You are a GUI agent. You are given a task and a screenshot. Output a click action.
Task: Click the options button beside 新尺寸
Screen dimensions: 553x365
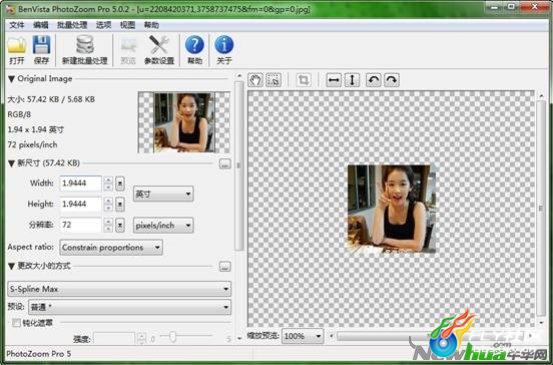pyautogui.click(x=225, y=164)
